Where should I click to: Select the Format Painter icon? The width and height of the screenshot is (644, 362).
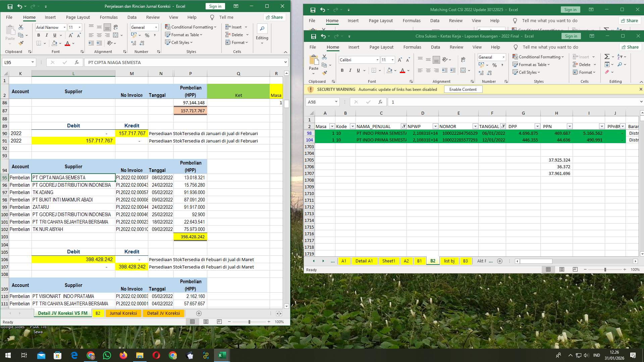tap(324, 72)
